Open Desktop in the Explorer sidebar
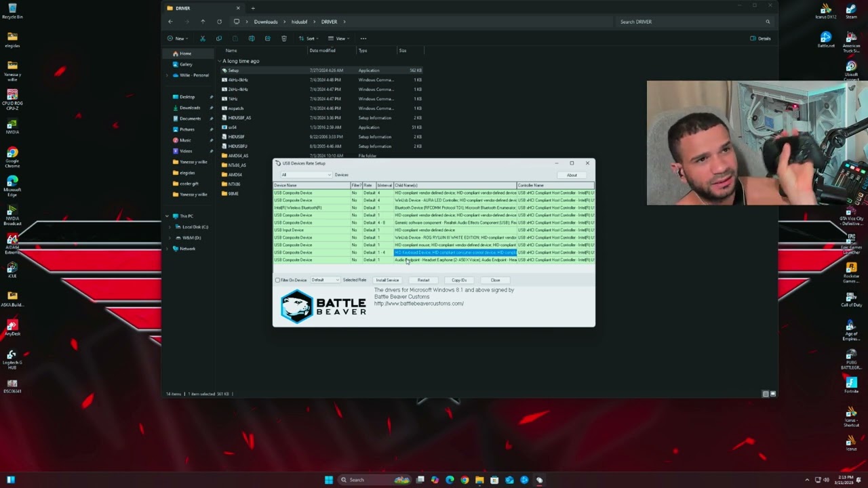The width and height of the screenshot is (868, 488). [189, 97]
